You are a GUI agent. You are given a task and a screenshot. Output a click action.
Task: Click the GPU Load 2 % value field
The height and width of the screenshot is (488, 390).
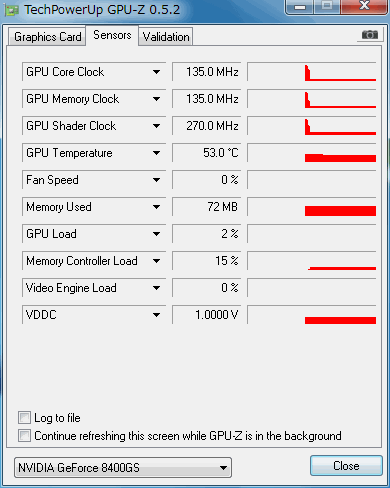[207, 234]
